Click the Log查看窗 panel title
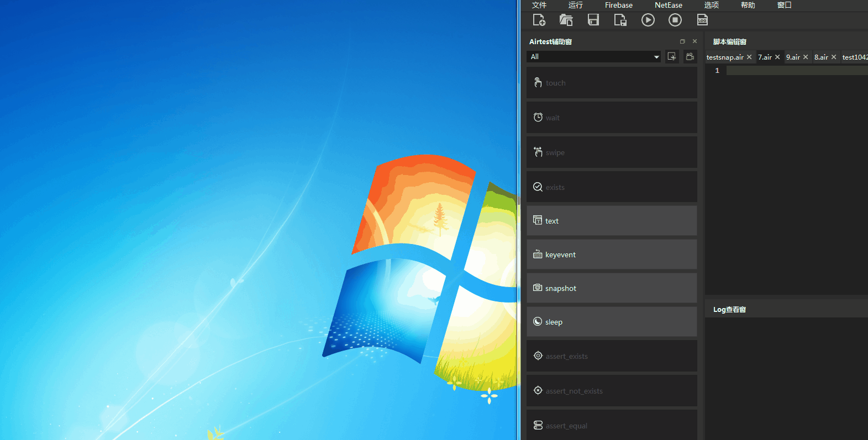868x440 pixels. [x=729, y=310]
